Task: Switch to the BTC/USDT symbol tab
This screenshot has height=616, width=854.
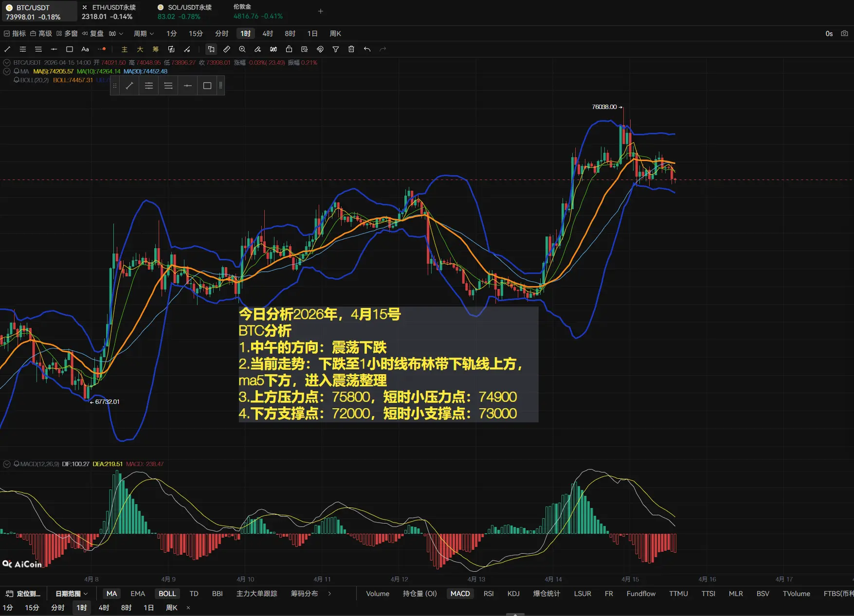Action: pyautogui.click(x=39, y=12)
